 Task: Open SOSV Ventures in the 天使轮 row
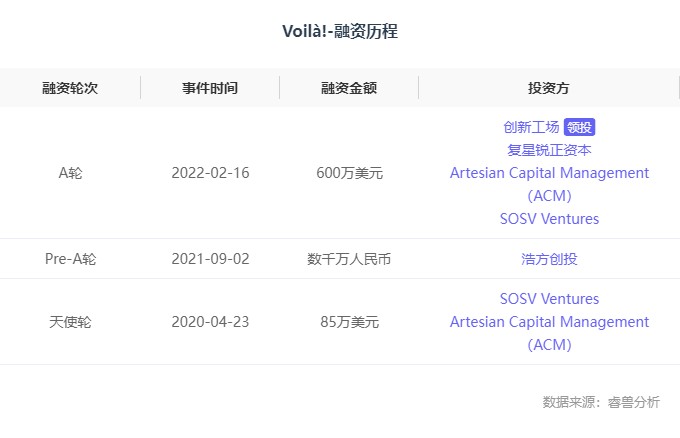[x=549, y=299]
